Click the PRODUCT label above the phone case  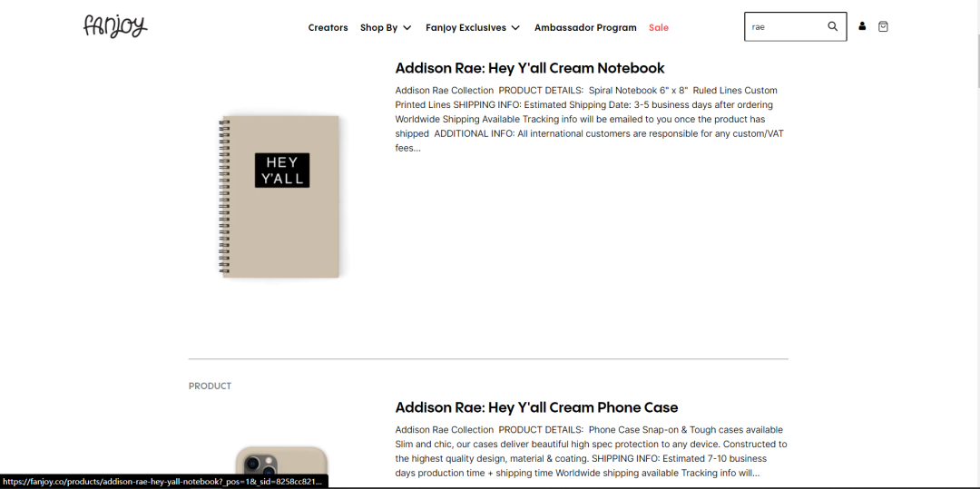(210, 386)
